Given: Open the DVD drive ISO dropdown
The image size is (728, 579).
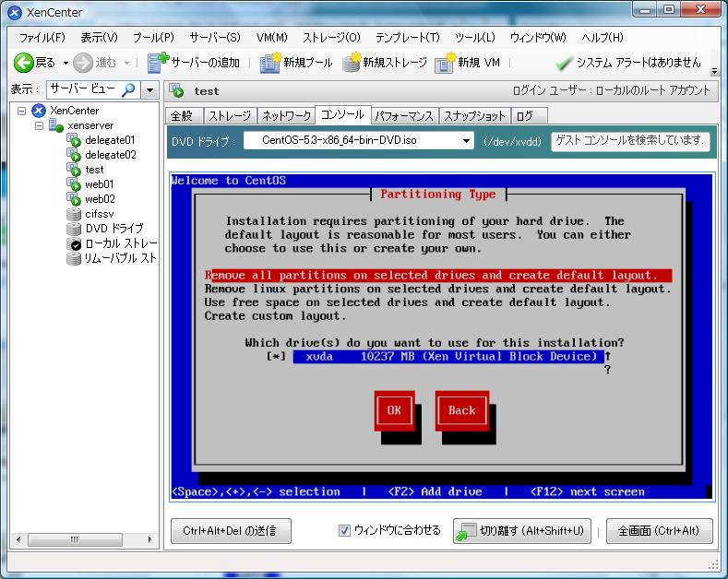Looking at the screenshot, I should [x=466, y=140].
